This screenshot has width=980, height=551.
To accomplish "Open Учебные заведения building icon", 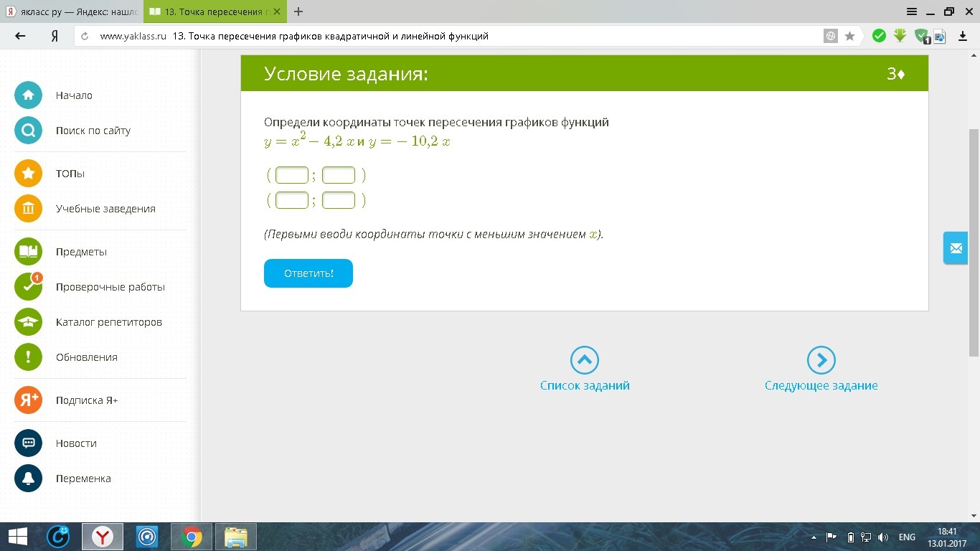I will pyautogui.click(x=28, y=209).
